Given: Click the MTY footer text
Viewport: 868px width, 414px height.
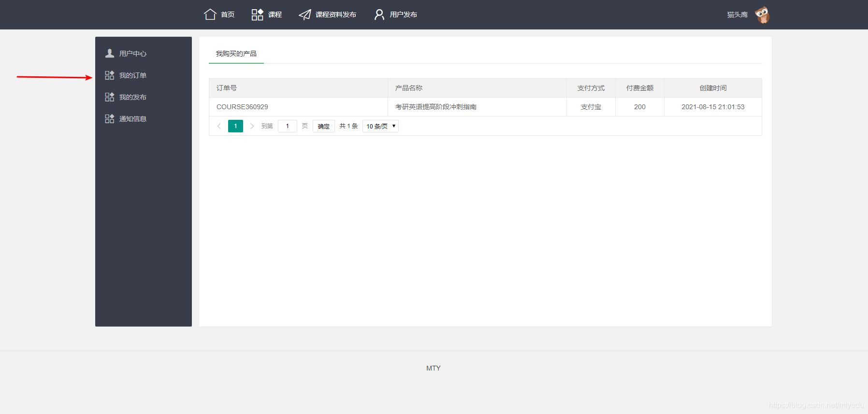Looking at the screenshot, I should (x=434, y=368).
